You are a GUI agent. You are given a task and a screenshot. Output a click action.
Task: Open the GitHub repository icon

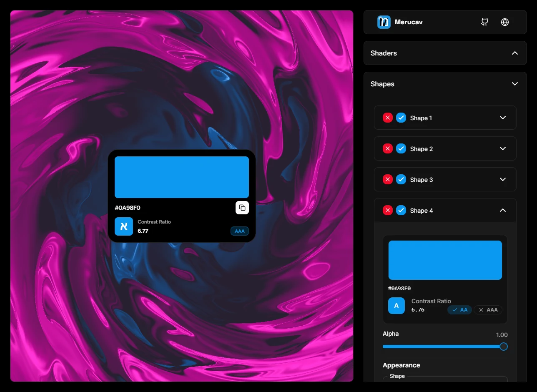484,22
